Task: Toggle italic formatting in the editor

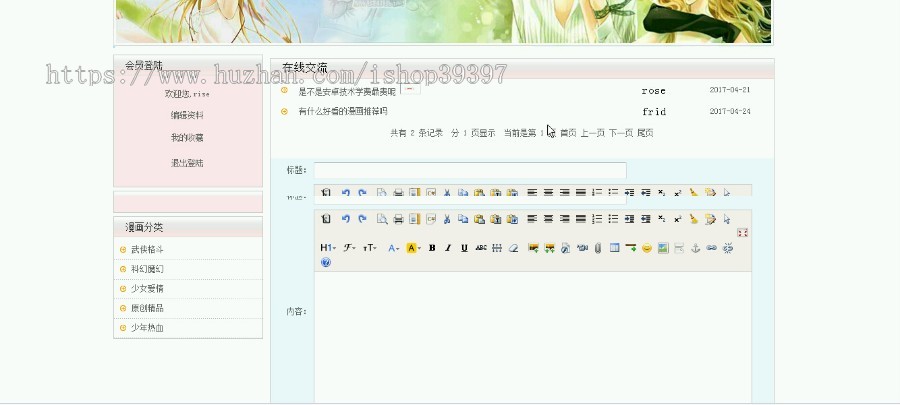Action: pos(448,248)
